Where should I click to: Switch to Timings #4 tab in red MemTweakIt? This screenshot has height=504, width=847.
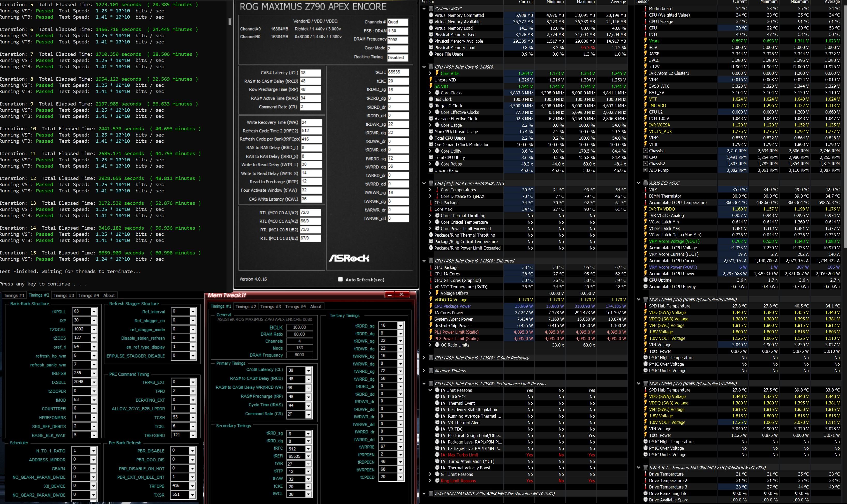[295, 306]
